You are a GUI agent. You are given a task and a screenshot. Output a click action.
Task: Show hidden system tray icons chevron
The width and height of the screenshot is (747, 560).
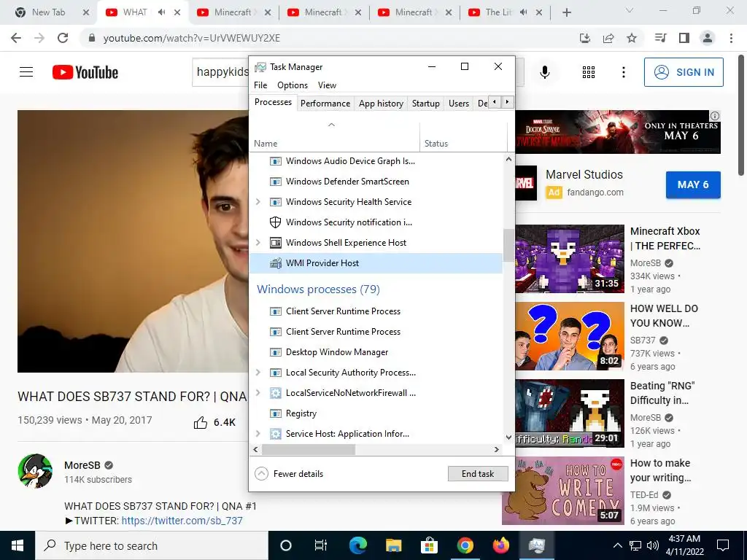[617, 545]
